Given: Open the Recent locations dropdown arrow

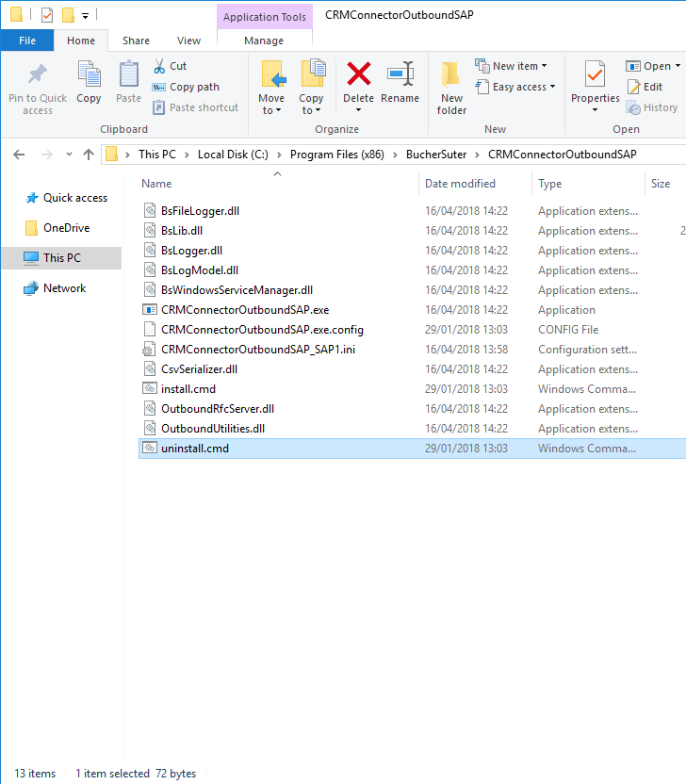Looking at the screenshot, I should [x=69, y=155].
